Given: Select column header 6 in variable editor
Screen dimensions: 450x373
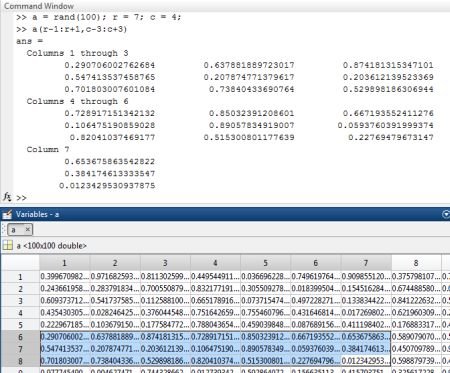Looking at the screenshot, I should click(x=316, y=263).
